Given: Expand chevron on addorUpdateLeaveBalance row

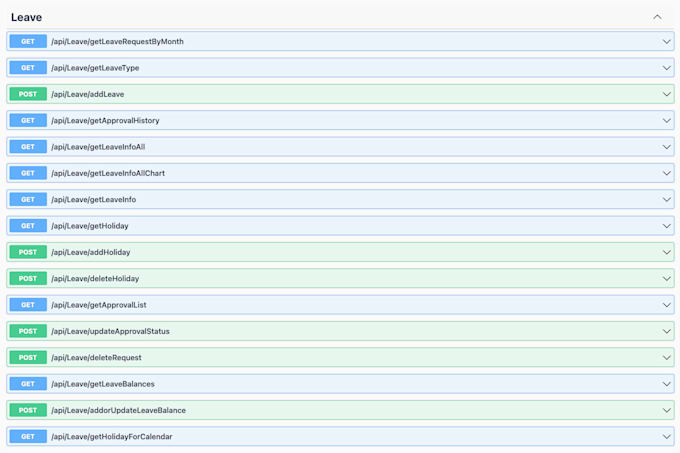Looking at the screenshot, I should pyautogui.click(x=667, y=411).
